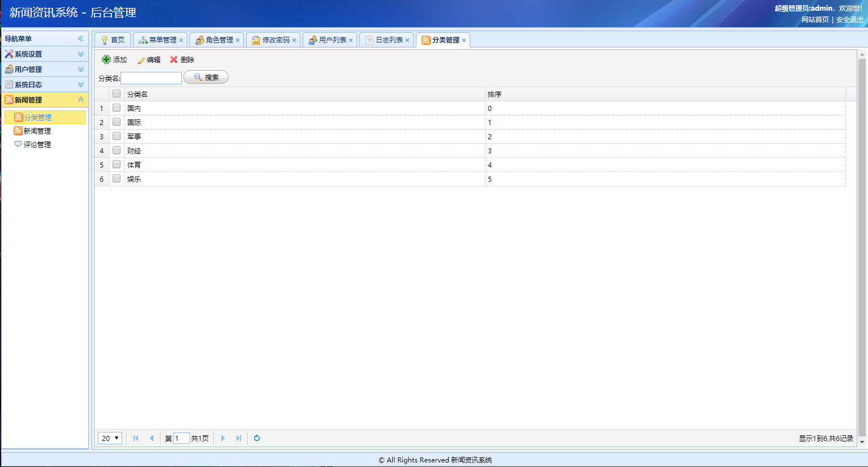
Task: Click the red X Delete icon
Action: click(174, 59)
